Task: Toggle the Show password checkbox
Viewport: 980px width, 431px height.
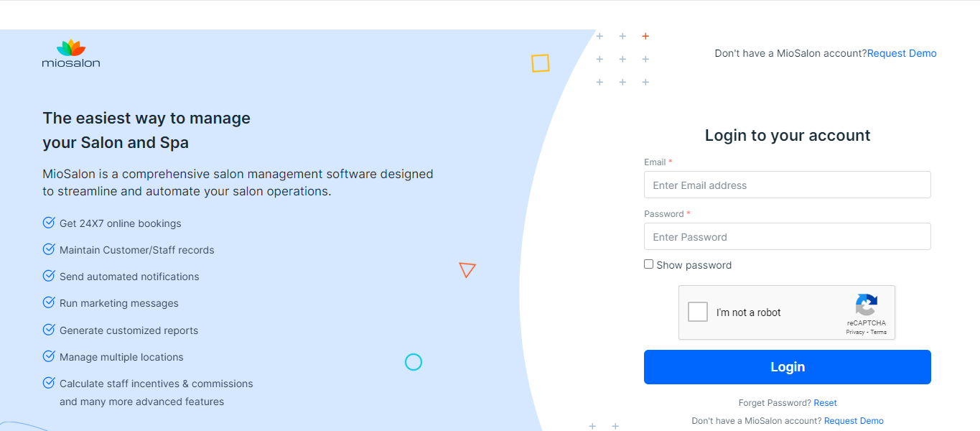Action: [648, 264]
